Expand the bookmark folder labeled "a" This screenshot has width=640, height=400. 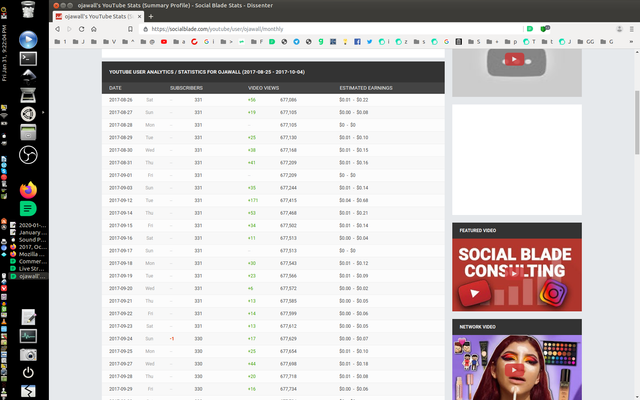point(179,42)
